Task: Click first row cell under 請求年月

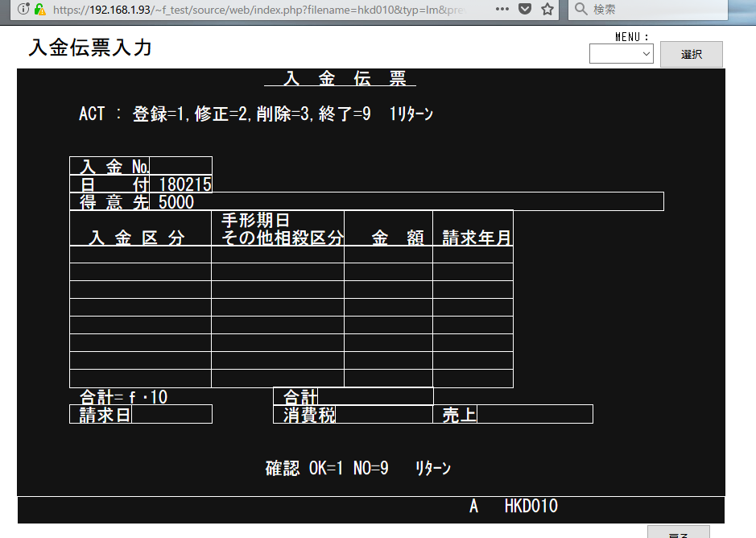Action: point(473,255)
